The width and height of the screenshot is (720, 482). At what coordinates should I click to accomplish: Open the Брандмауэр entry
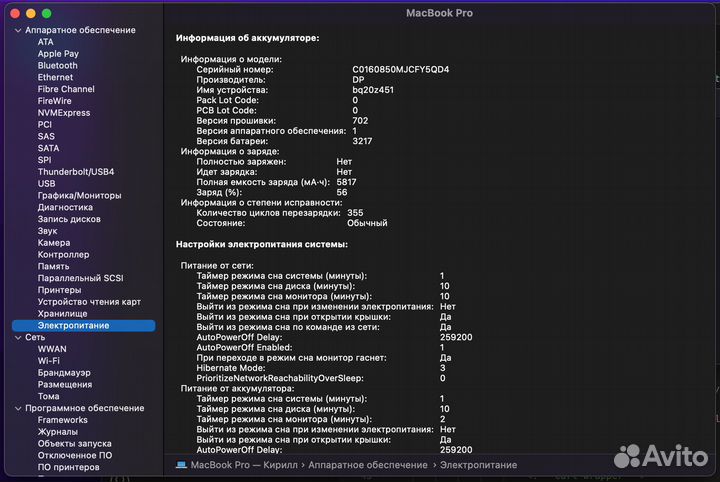[64, 373]
